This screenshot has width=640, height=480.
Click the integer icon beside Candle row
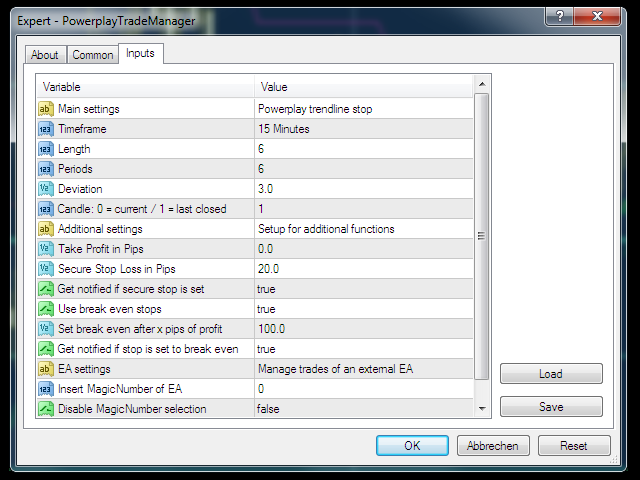coord(46,209)
